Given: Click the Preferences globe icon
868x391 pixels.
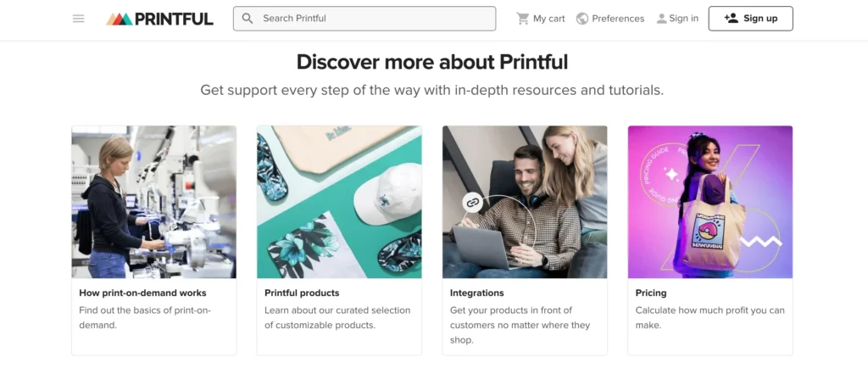Looking at the screenshot, I should click(582, 19).
